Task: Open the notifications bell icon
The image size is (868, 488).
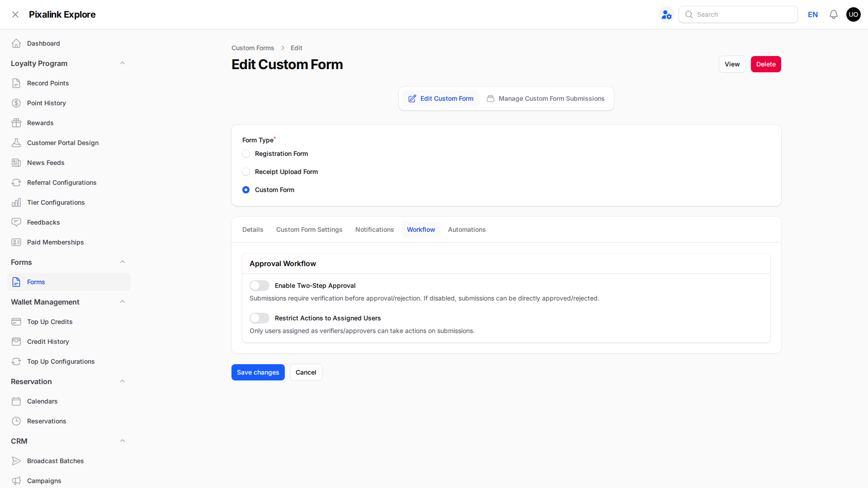Action: [x=834, y=14]
